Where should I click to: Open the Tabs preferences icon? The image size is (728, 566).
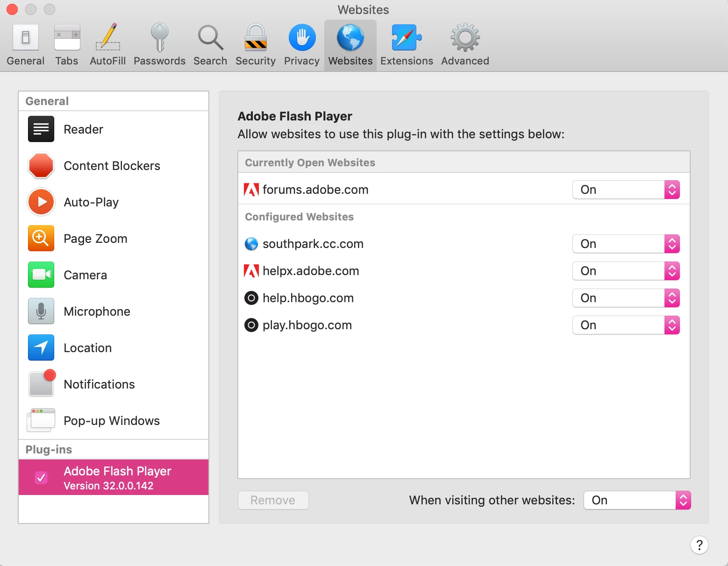pyautogui.click(x=67, y=37)
